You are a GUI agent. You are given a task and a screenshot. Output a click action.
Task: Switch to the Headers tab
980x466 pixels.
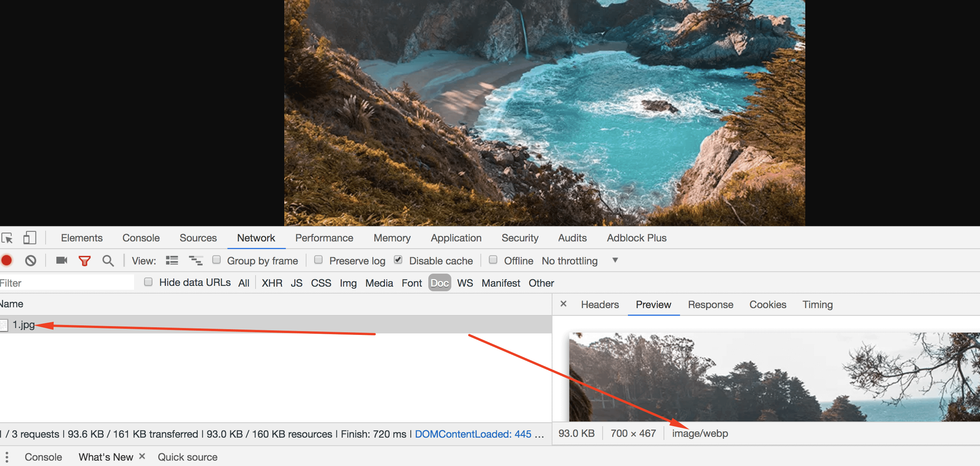tap(600, 305)
